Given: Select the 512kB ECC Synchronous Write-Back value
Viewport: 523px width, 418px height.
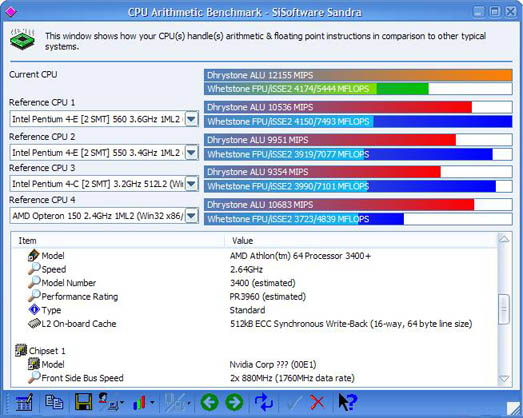Looking at the screenshot, I should tap(351, 324).
